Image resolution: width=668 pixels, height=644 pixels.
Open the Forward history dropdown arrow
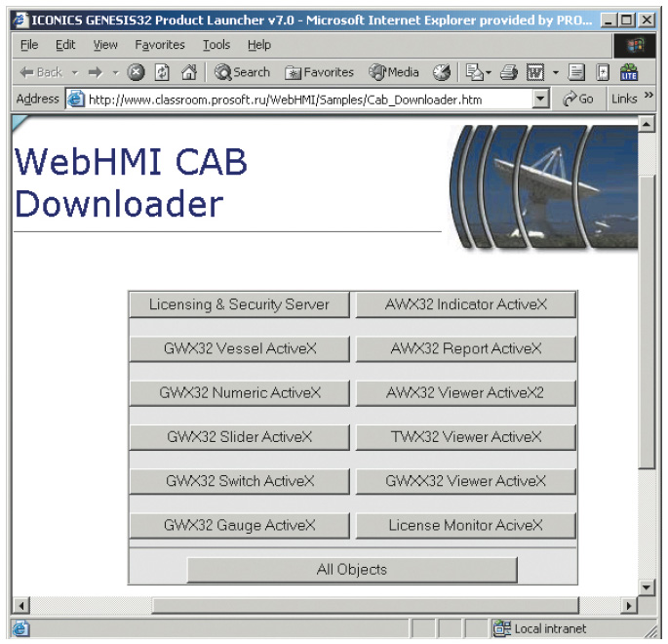115,73
